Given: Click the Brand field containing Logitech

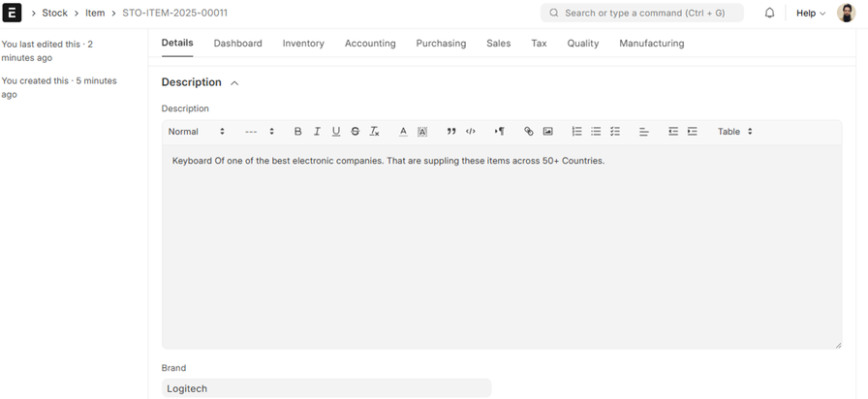Looking at the screenshot, I should (326, 388).
